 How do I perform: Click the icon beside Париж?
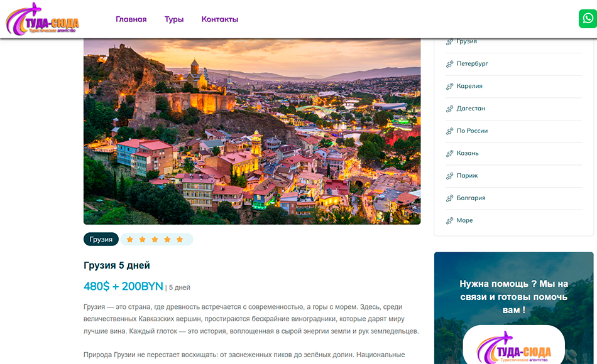click(449, 176)
